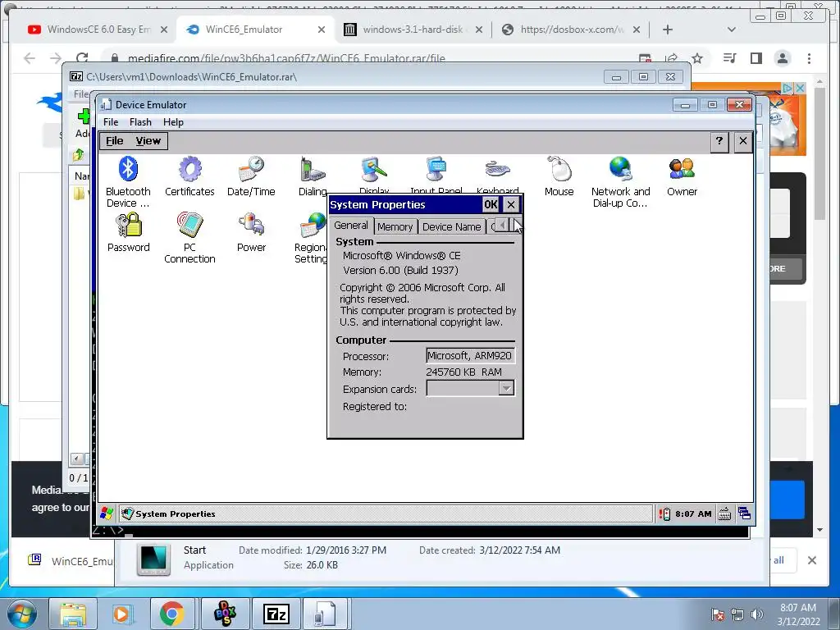The image size is (840, 630).
Task: Open the Chrome tab search chevron
Action: point(732,30)
